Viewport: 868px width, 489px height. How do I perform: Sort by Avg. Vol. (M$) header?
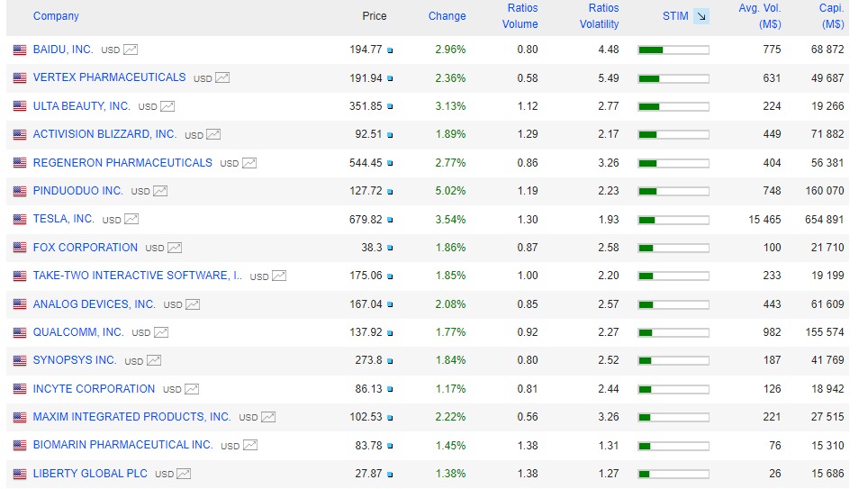pos(760,16)
